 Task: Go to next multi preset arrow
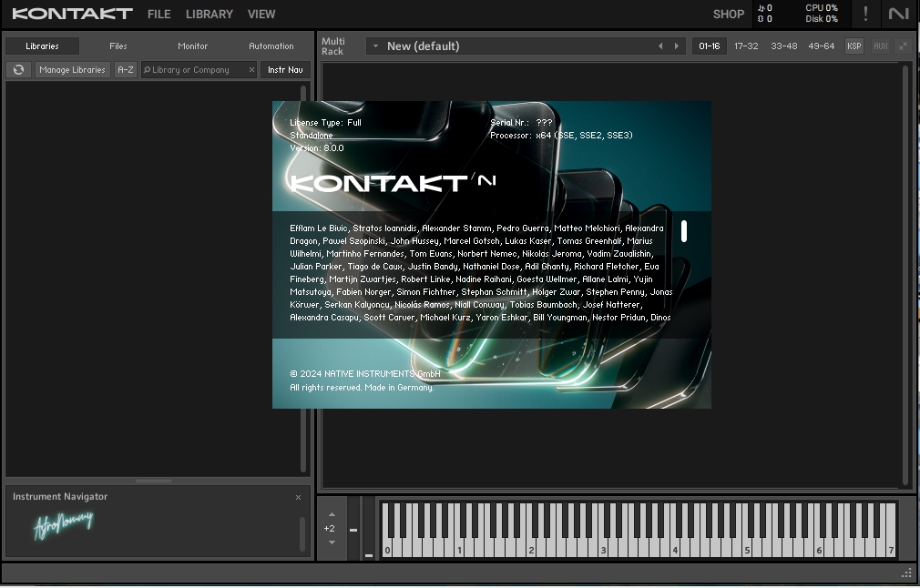677,46
